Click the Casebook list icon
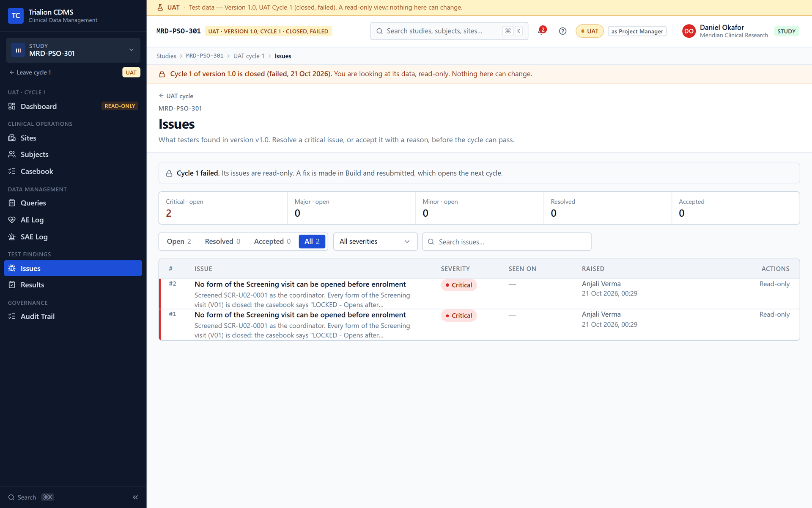The image size is (812, 508). point(12,171)
